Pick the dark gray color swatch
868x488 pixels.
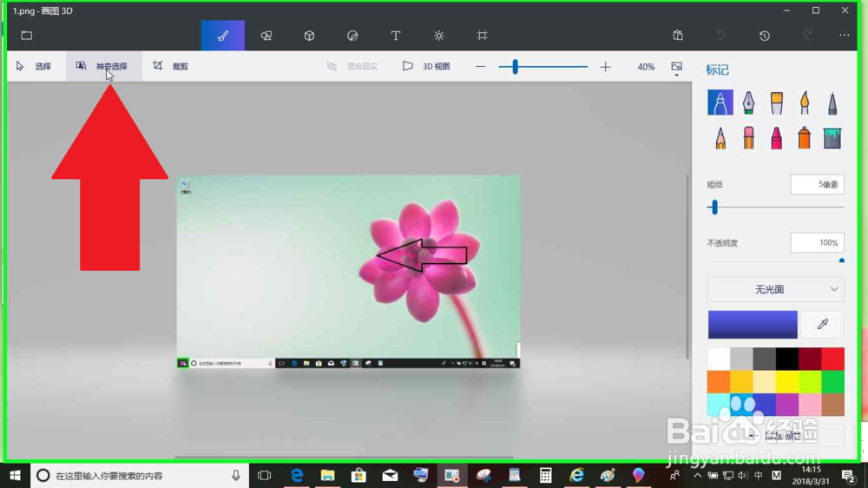(x=764, y=359)
